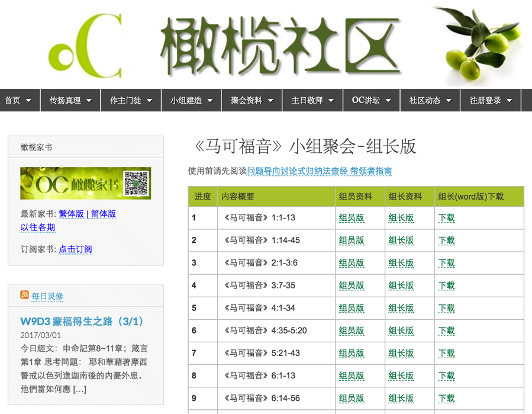
Task: Click the QR code in 橄榄家书 banner
Action: pos(136,184)
